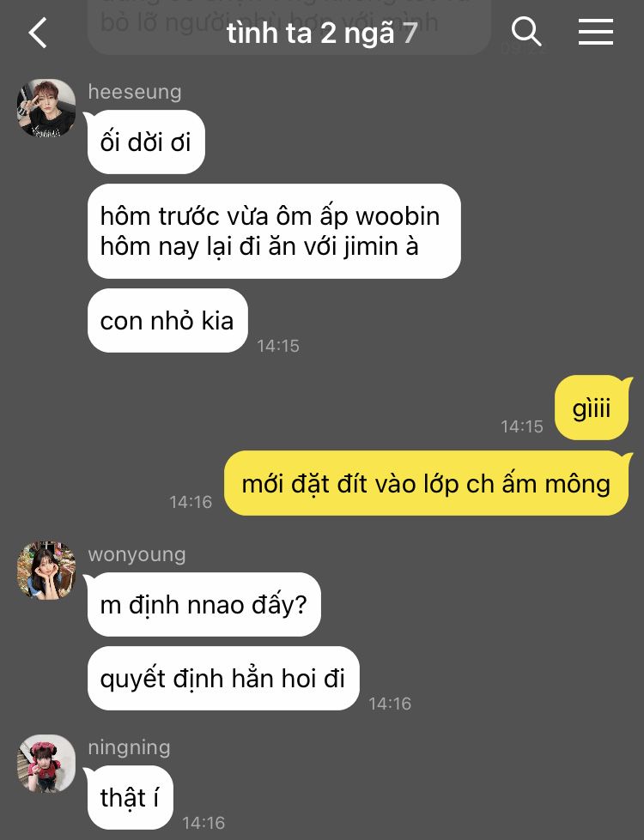Select heeseung's username label
This screenshot has height=840, width=644.
(135, 92)
